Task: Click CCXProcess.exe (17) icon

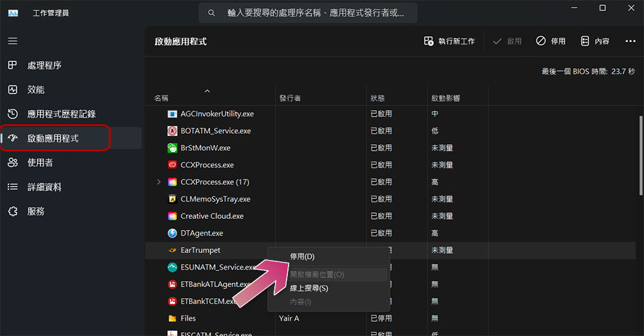Action: coord(173,182)
